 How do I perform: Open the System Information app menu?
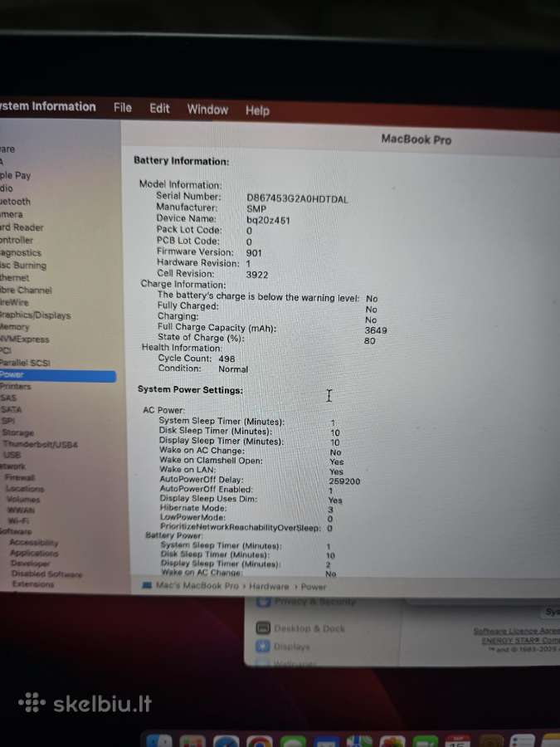[x=47, y=107]
